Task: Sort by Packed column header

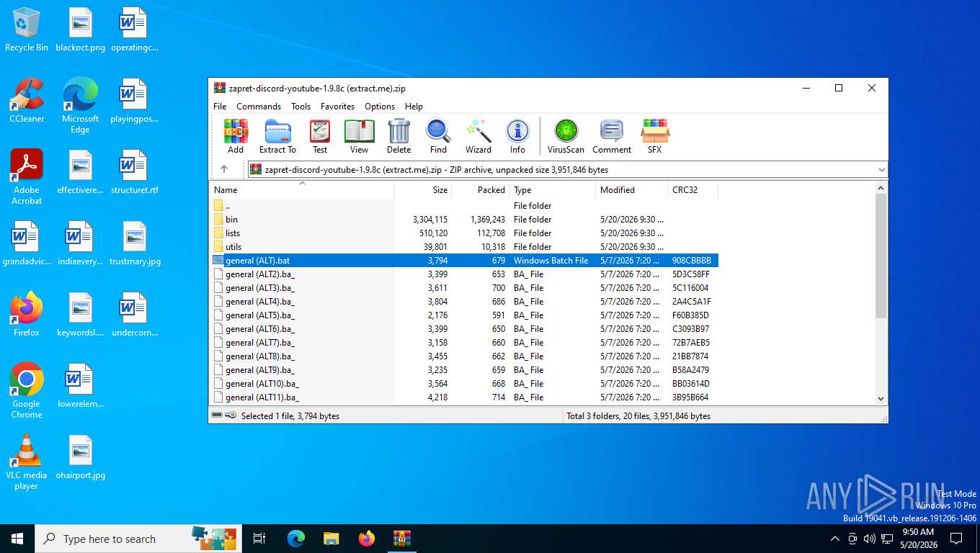Action: pos(481,190)
